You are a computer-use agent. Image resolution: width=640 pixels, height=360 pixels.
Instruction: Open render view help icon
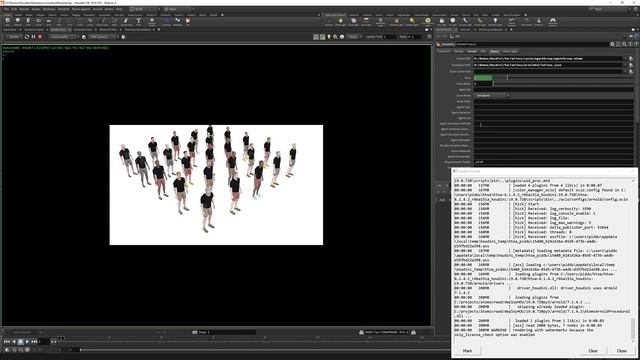point(429,37)
